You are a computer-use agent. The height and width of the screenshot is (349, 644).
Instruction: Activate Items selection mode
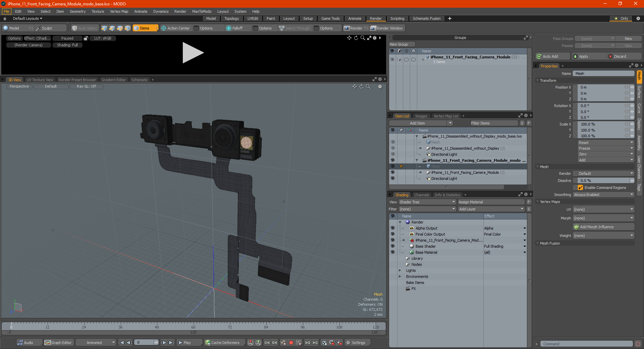pos(145,28)
